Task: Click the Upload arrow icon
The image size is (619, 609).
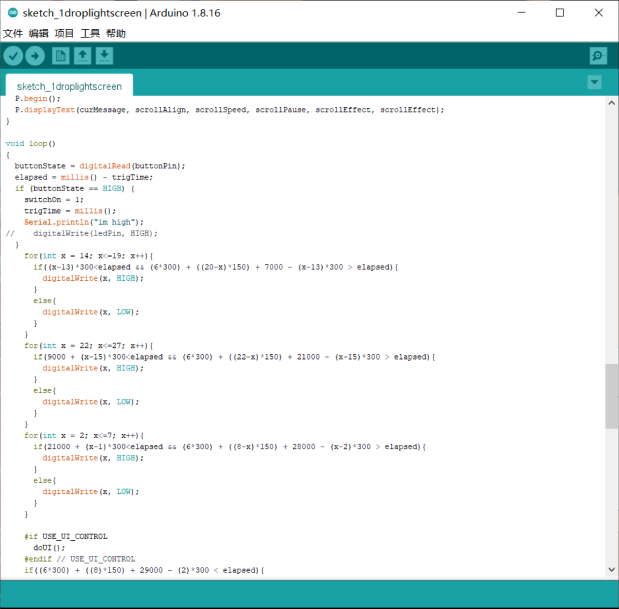Action: click(35, 56)
